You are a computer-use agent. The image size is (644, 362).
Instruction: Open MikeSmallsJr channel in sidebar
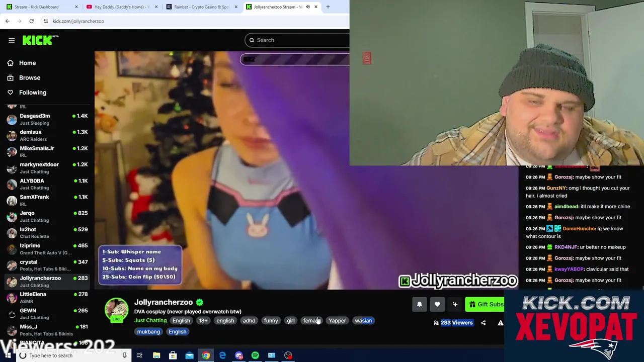pyautogui.click(x=47, y=151)
